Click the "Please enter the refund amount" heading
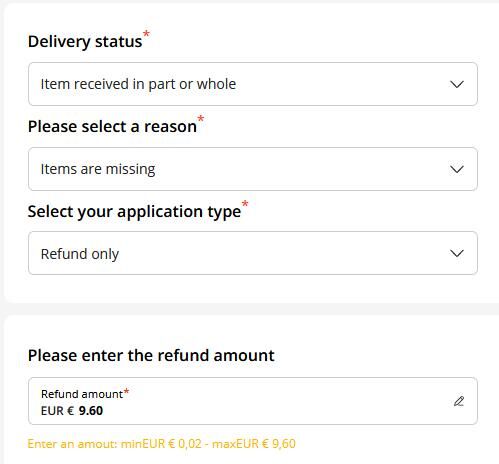Screen dimensions: 499x464 (x=151, y=355)
